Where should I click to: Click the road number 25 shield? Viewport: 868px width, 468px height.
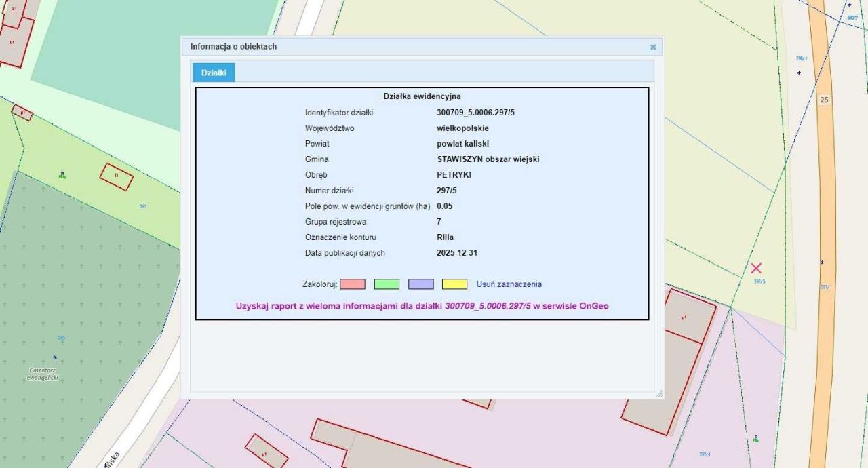pos(824,100)
